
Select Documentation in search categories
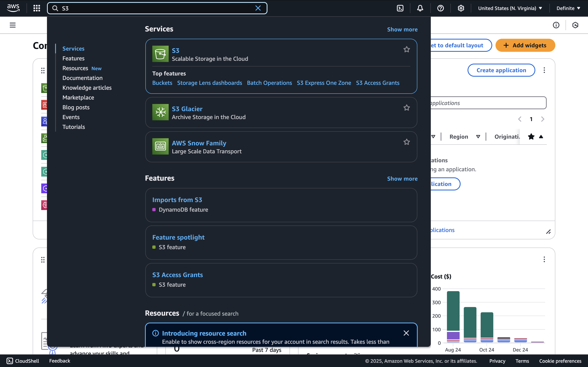(x=82, y=78)
